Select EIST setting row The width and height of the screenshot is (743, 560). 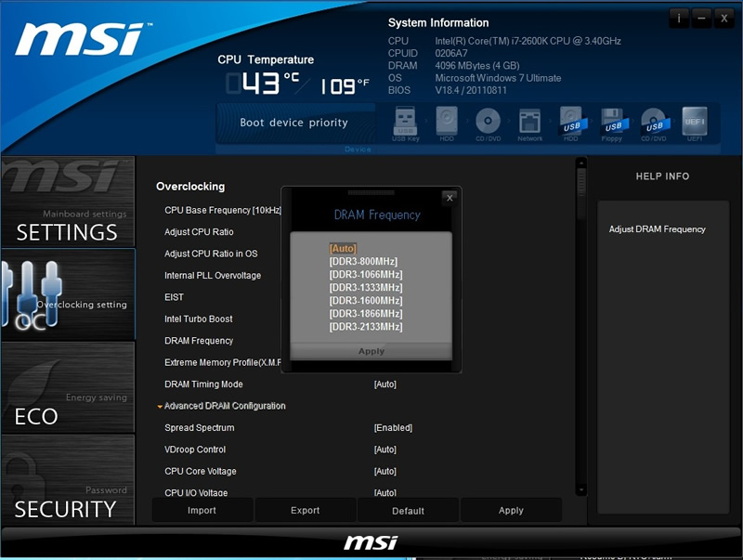(x=174, y=297)
